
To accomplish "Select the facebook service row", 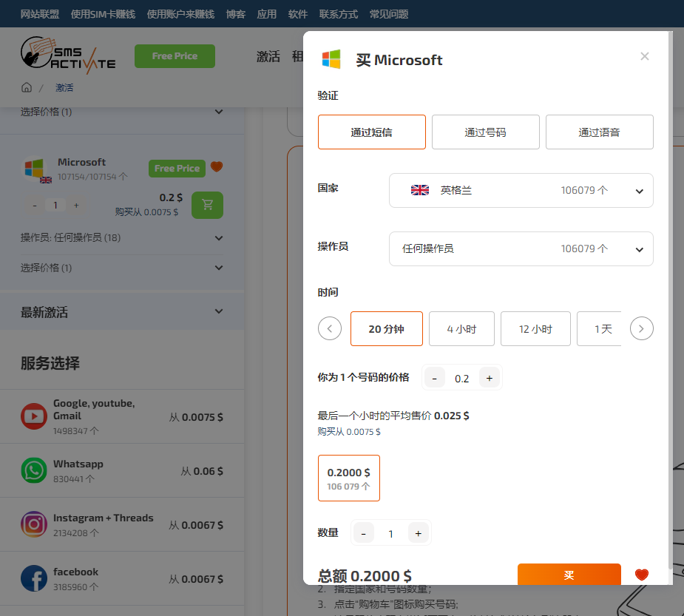I will point(122,578).
